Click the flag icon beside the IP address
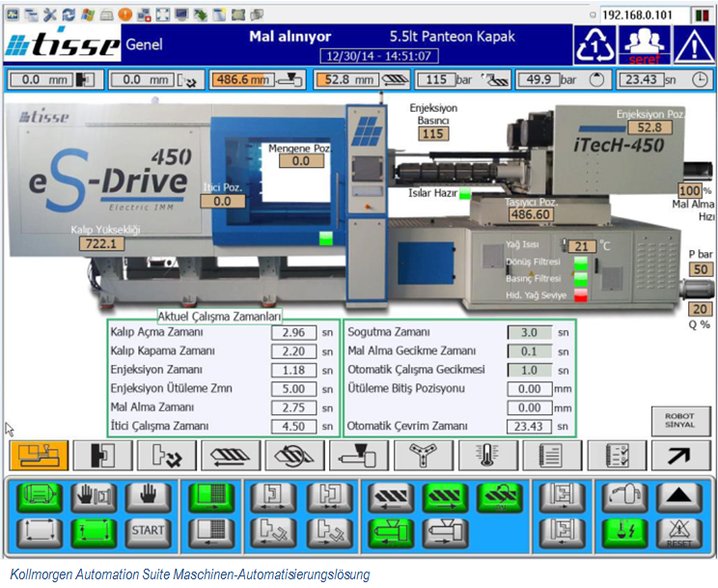 pos(702,15)
